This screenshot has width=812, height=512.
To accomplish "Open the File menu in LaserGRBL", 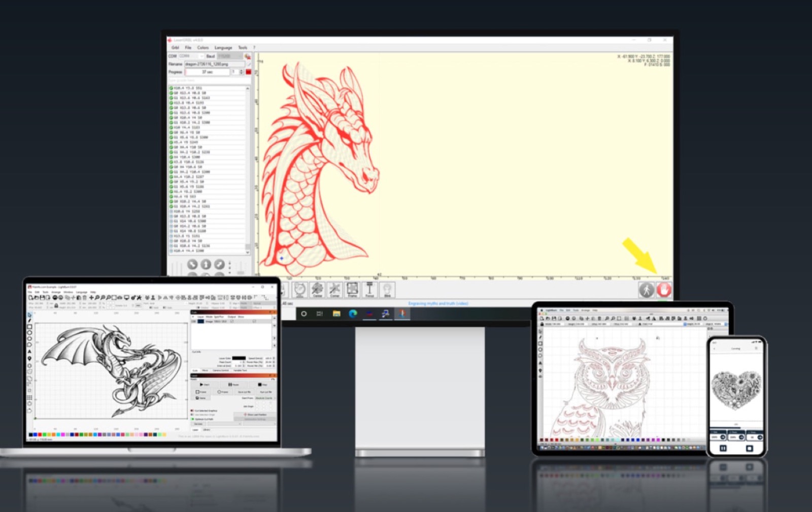I will coord(188,48).
